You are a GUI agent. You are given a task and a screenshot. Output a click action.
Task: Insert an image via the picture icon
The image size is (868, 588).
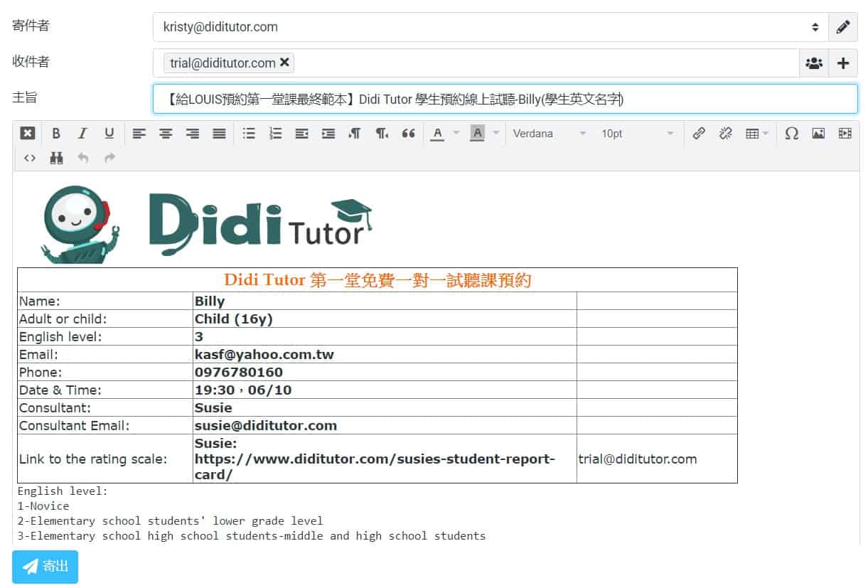[x=818, y=133]
